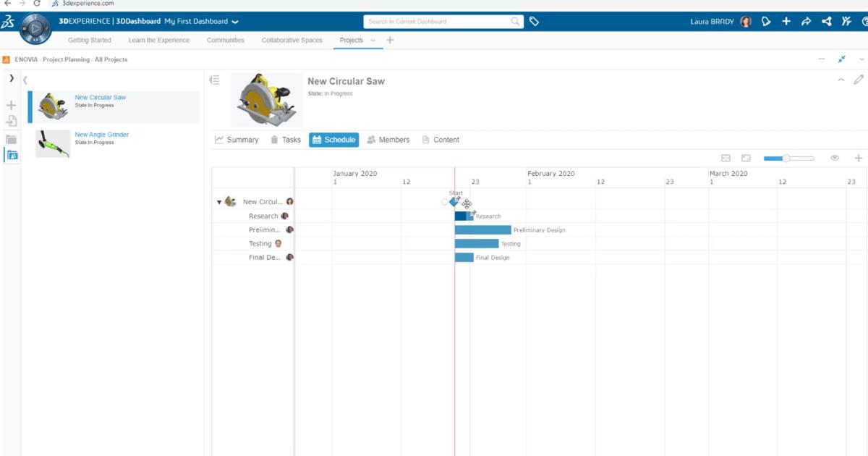Collapse the New Circular Saw task tree
The image size is (868, 456).
219,202
